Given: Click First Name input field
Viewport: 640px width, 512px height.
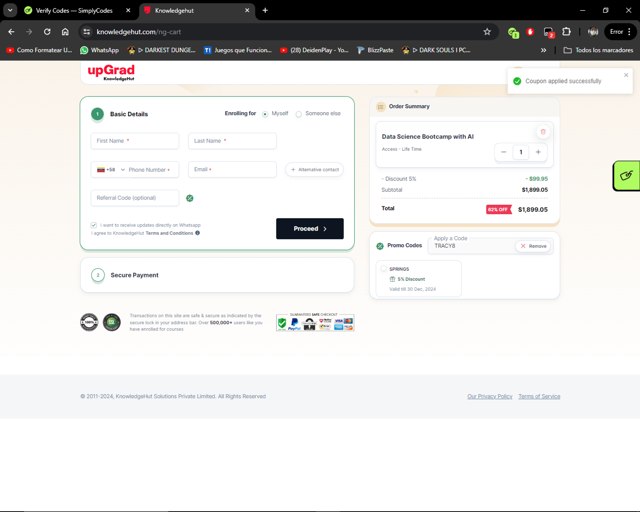Looking at the screenshot, I should point(135,141).
